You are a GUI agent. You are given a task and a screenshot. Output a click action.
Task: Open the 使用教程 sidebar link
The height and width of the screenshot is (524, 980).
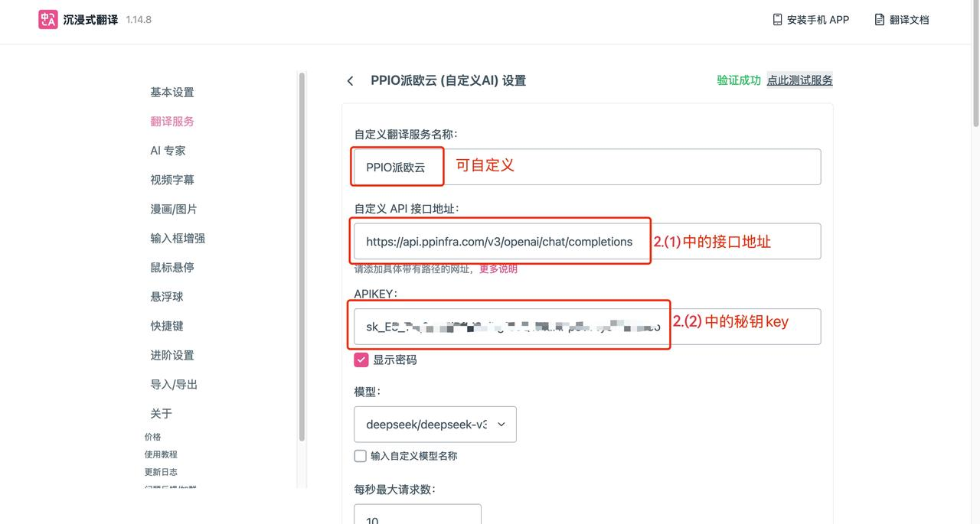(x=161, y=454)
